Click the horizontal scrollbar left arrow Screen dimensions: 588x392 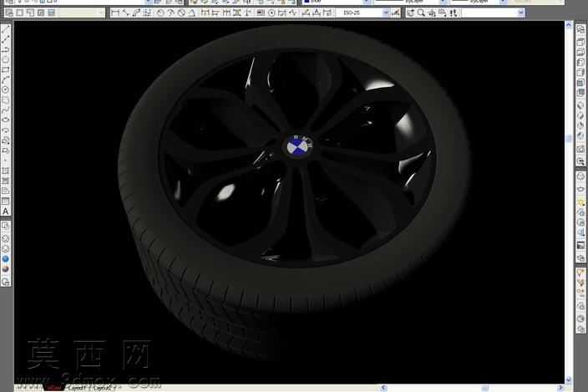click(383, 388)
